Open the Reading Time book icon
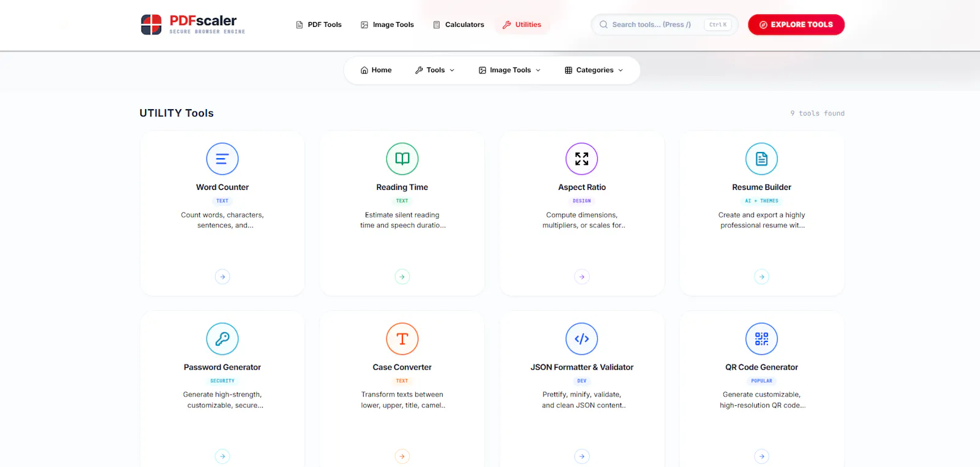 coord(402,159)
